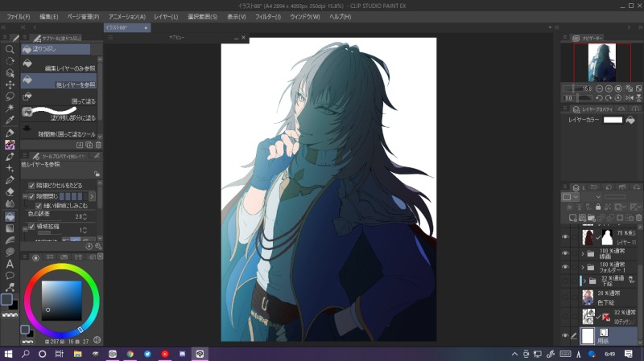This screenshot has height=361, width=644.
Task: Duplicate the selected sub tool
Action: [x=89, y=145]
